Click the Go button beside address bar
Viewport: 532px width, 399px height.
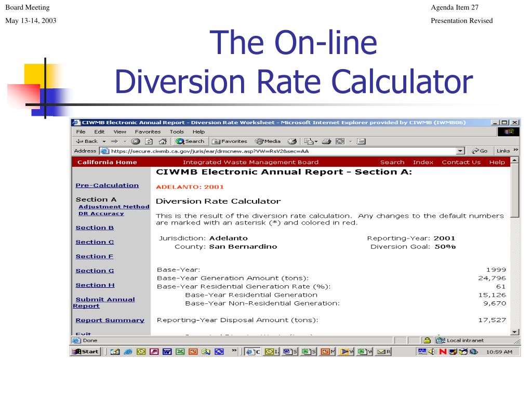(480, 151)
